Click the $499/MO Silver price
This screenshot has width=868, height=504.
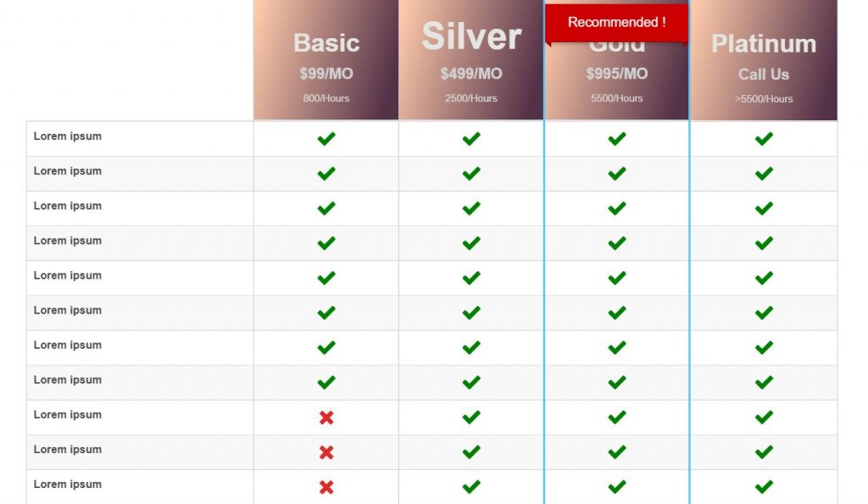(x=471, y=74)
